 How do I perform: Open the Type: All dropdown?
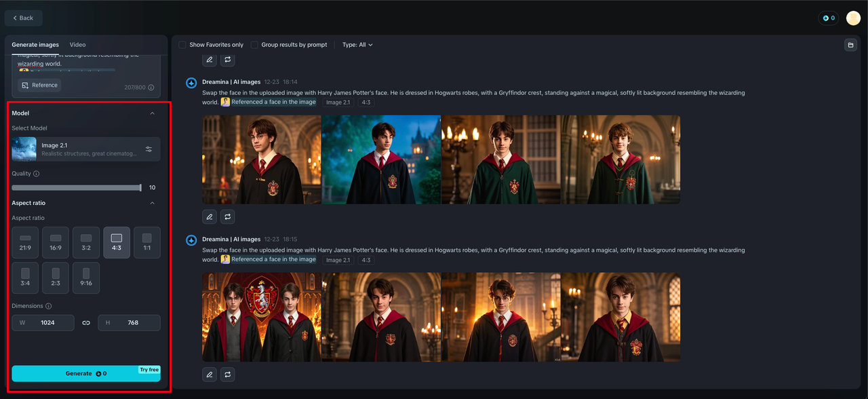(x=357, y=45)
